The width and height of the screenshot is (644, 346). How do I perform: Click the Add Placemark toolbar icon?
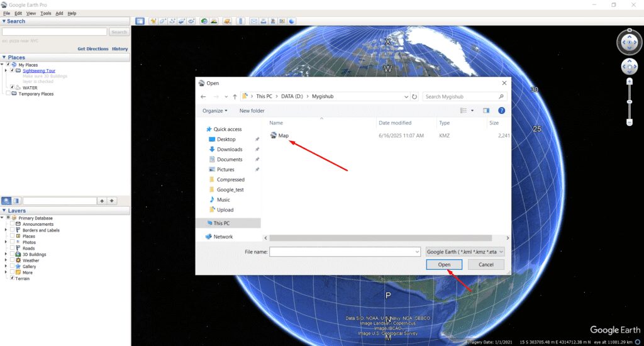pos(153,21)
